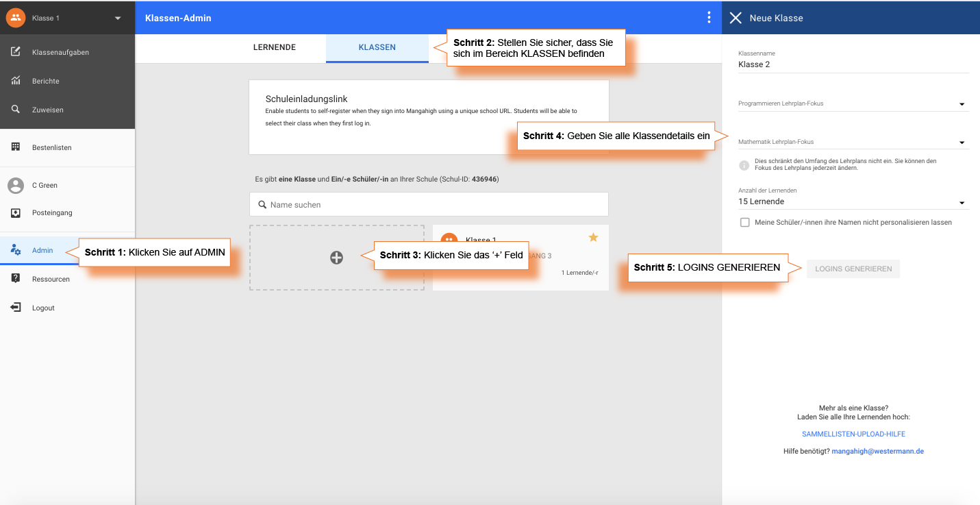Click the mangahigh@westermann.de email link

pos(877,452)
